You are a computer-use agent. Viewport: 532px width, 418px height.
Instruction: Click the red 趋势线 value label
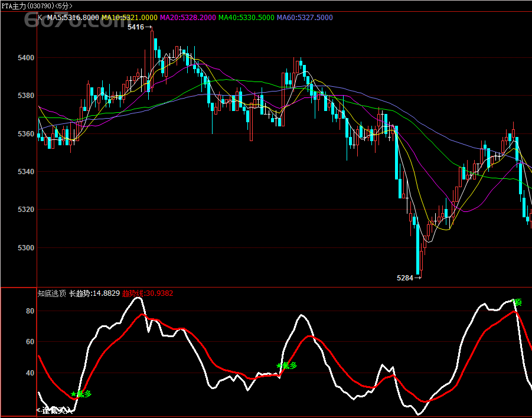pyautogui.click(x=148, y=293)
